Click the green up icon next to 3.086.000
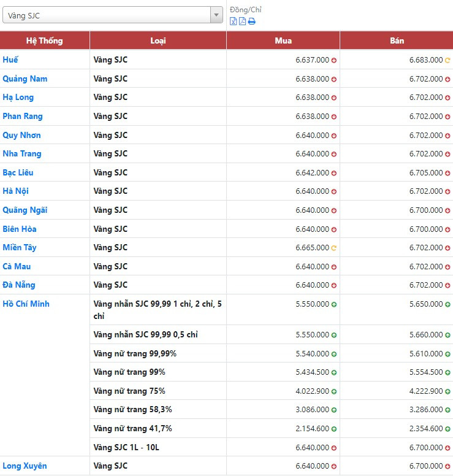Viewport: 453px width, 476px height. tap(333, 410)
